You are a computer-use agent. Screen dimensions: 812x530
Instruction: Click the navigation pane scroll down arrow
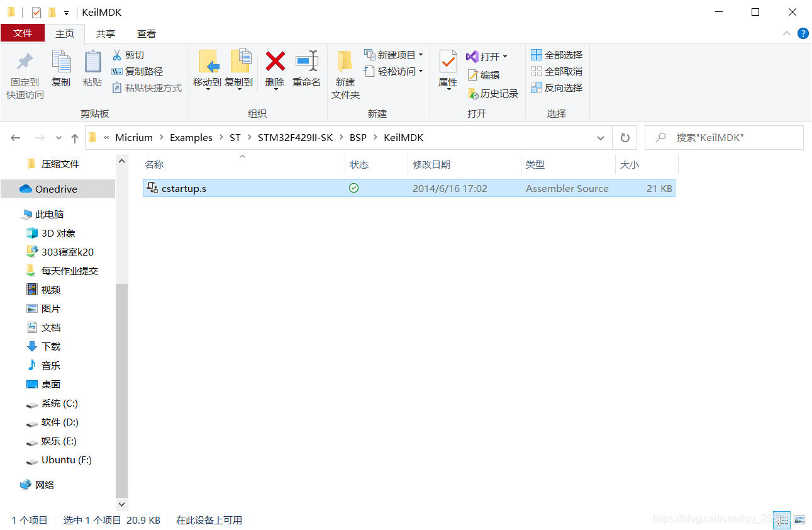tap(122, 504)
